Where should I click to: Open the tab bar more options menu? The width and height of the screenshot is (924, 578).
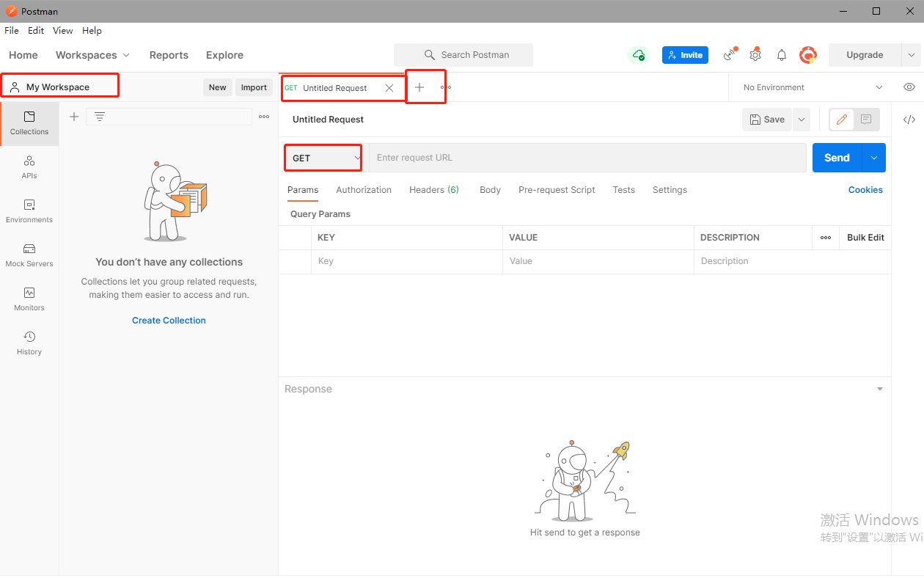click(446, 87)
